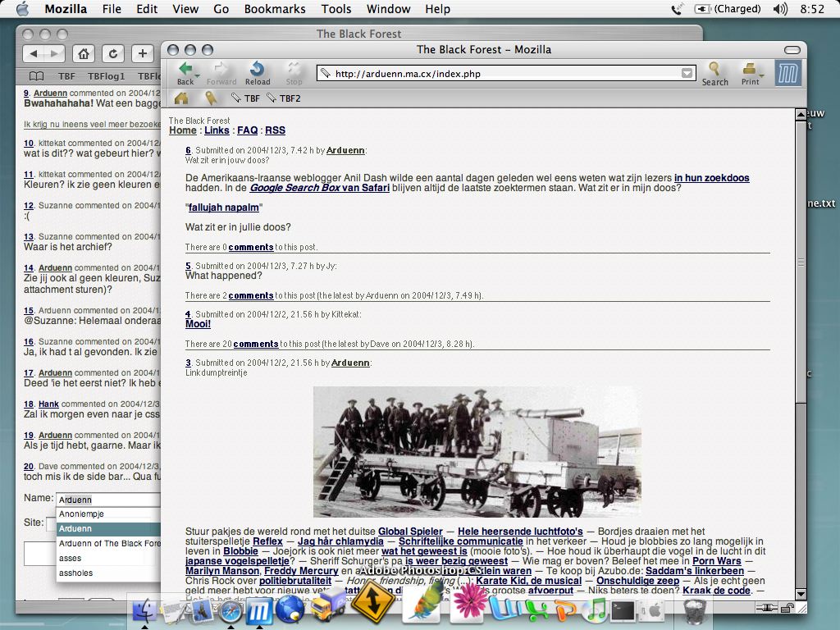The height and width of the screenshot is (630, 840).
Task: Select 'Anoniempje' from the name autocomplete list
Action: 109,514
